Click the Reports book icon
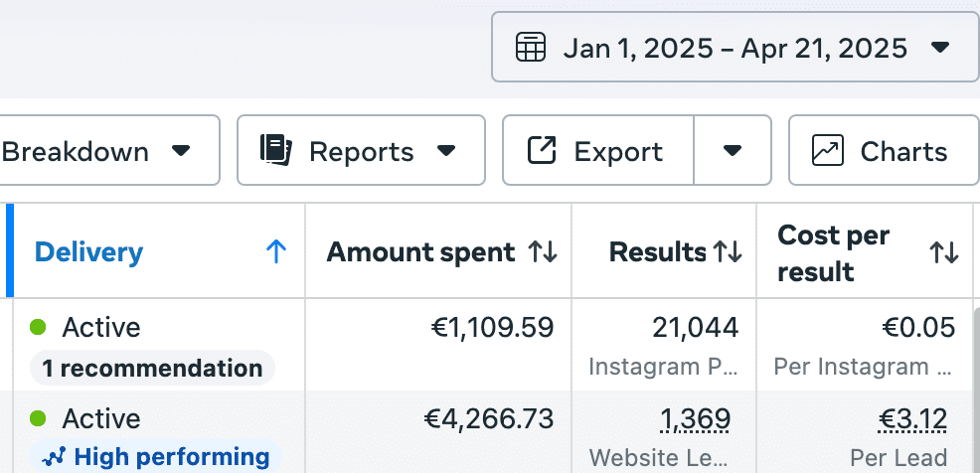This screenshot has width=980, height=473. tap(274, 151)
